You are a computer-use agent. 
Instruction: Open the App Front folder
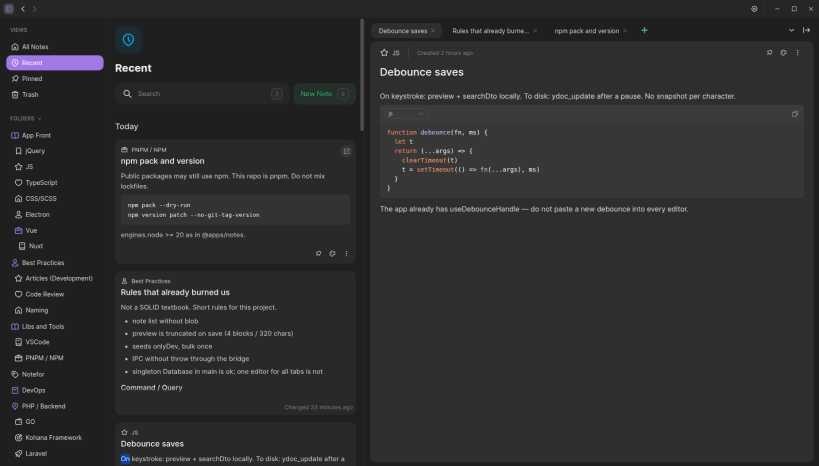54,135
